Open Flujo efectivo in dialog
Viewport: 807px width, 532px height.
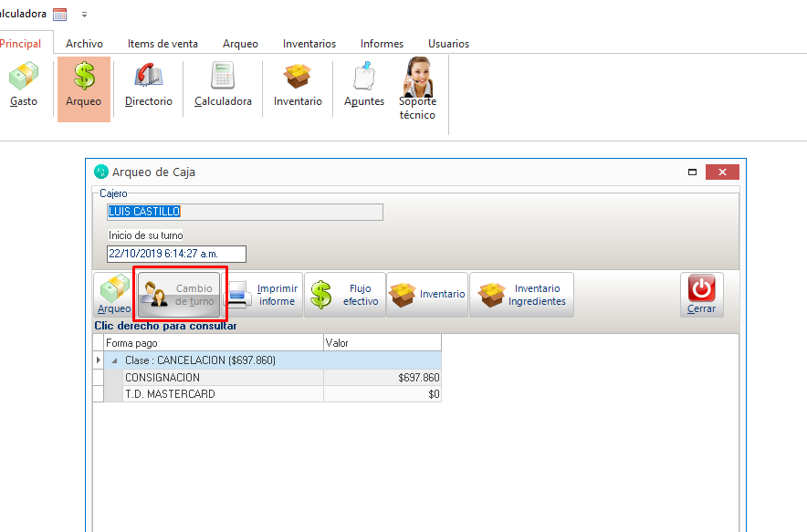(345, 295)
